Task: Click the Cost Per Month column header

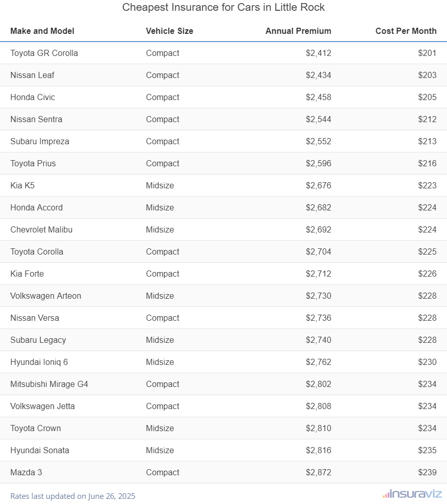Action: (405, 31)
